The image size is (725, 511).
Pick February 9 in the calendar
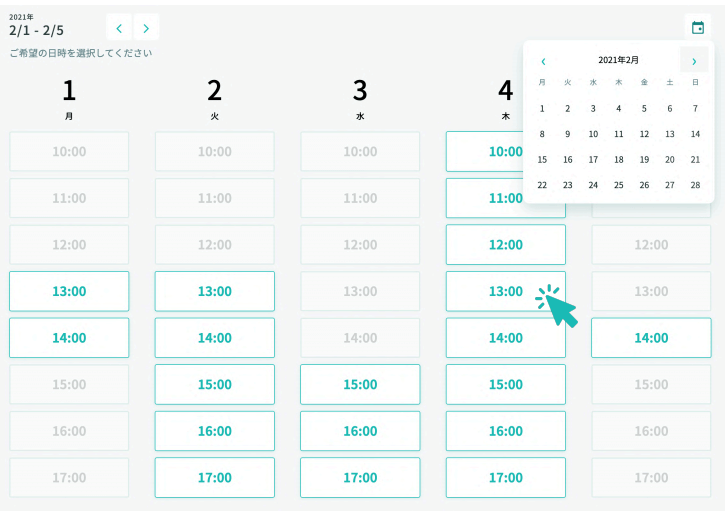(x=568, y=134)
